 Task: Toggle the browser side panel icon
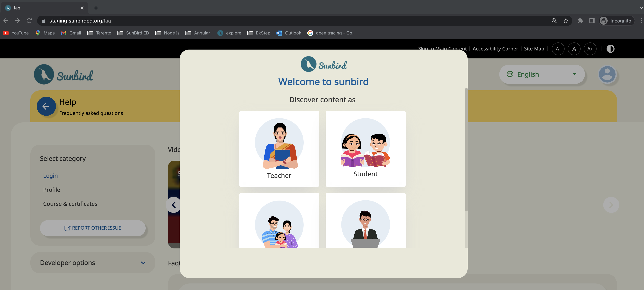click(x=592, y=21)
